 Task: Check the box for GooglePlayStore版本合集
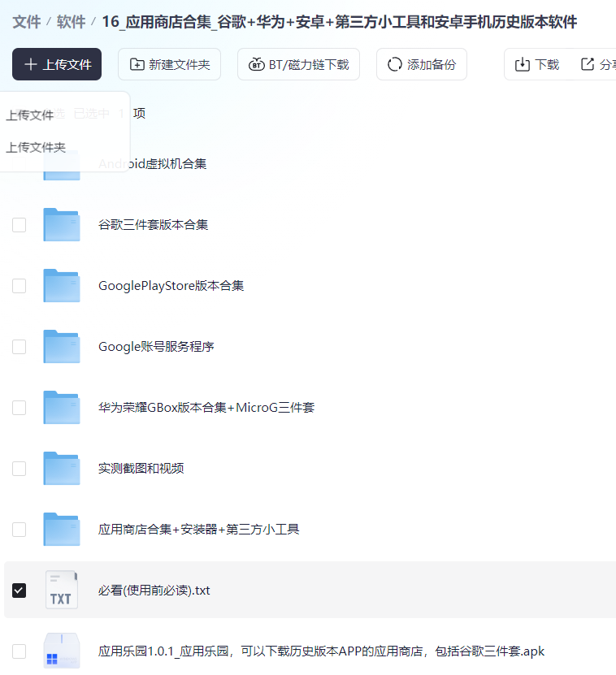[19, 286]
